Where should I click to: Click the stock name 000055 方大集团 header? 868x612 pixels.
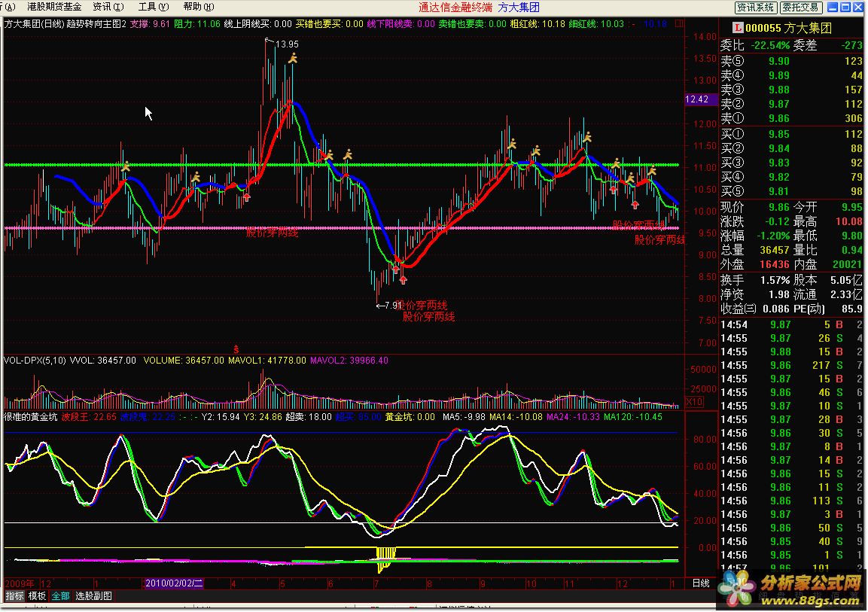coord(788,28)
